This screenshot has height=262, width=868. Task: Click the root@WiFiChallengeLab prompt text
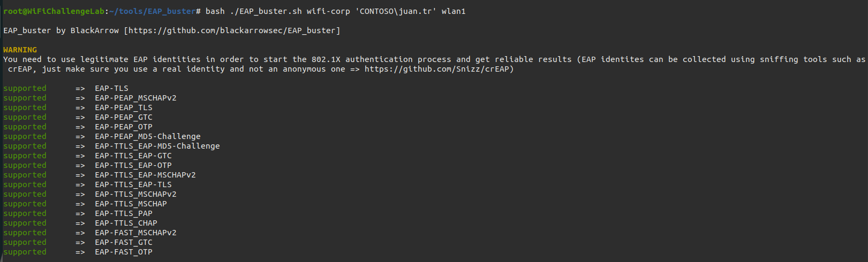point(55,11)
